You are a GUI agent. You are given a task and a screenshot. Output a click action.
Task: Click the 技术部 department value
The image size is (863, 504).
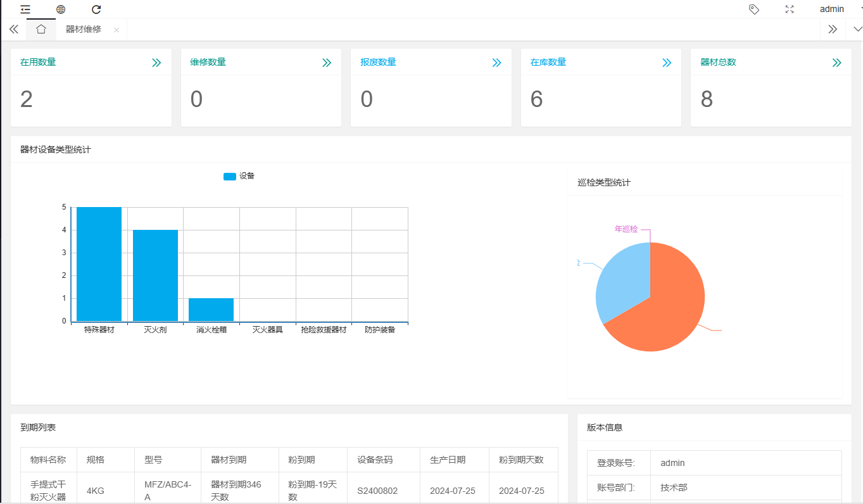point(674,488)
